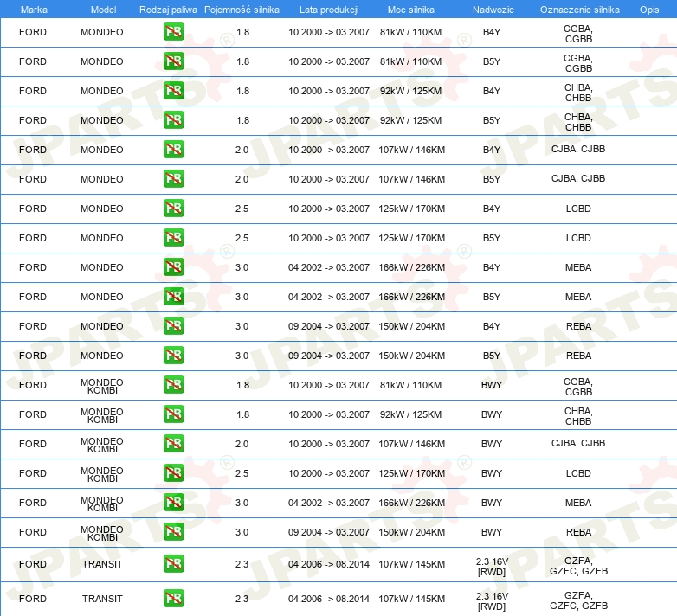This screenshot has width=677, height=616.
Task: Click the Lata produkcji column header
Action: [329, 10]
